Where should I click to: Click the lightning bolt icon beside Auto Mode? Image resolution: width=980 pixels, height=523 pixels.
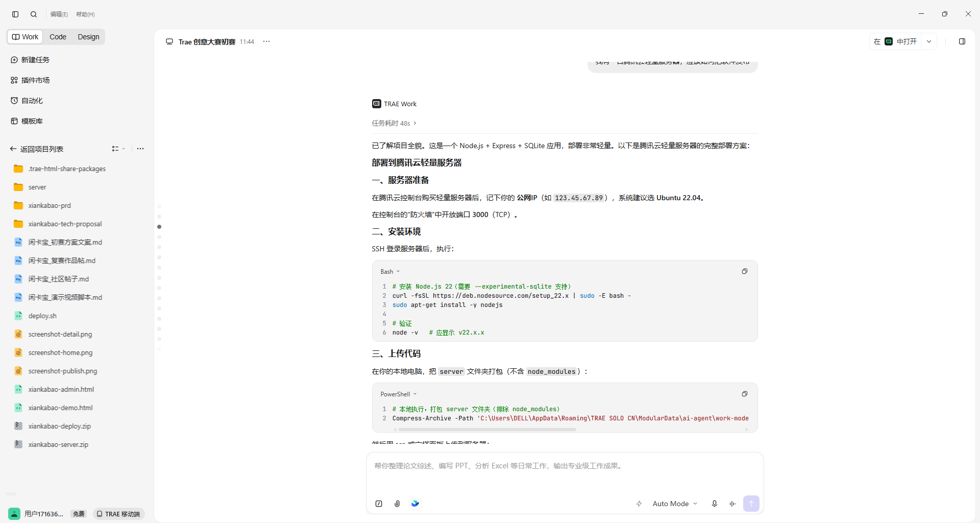pyautogui.click(x=639, y=504)
